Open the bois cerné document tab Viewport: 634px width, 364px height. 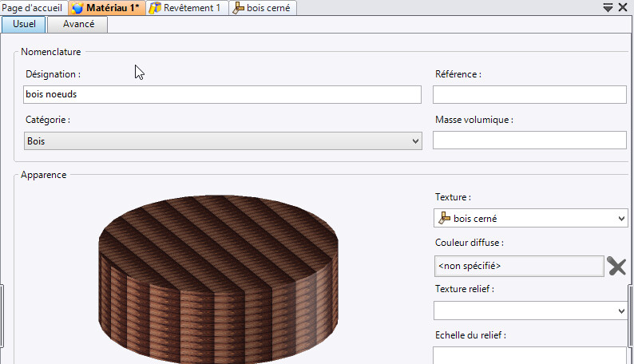263,8
